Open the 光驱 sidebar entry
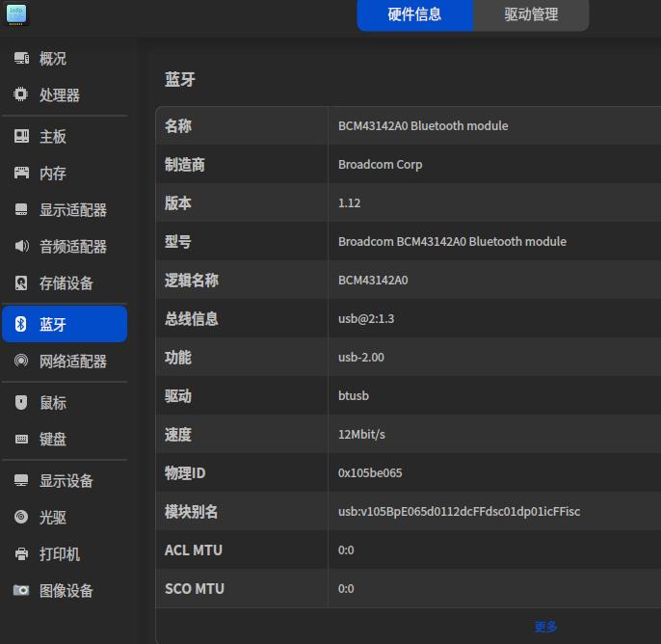Viewport: 661px width, 644px height. tap(65, 517)
